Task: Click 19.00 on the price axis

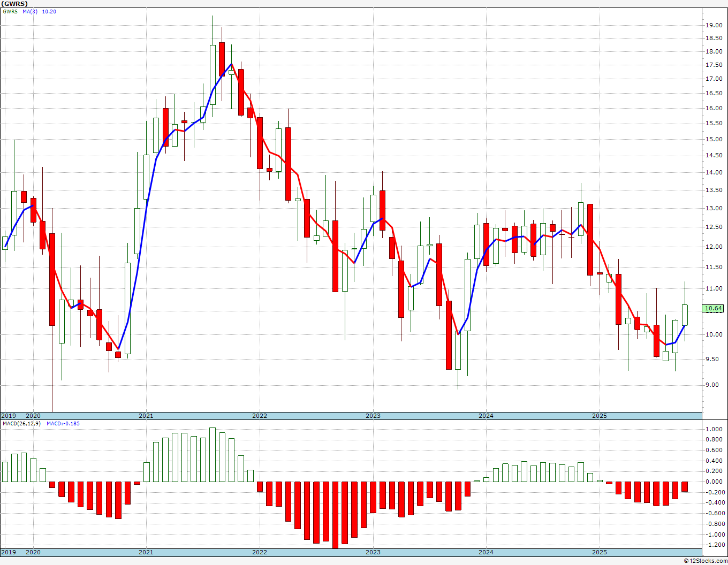Action: 713,25
